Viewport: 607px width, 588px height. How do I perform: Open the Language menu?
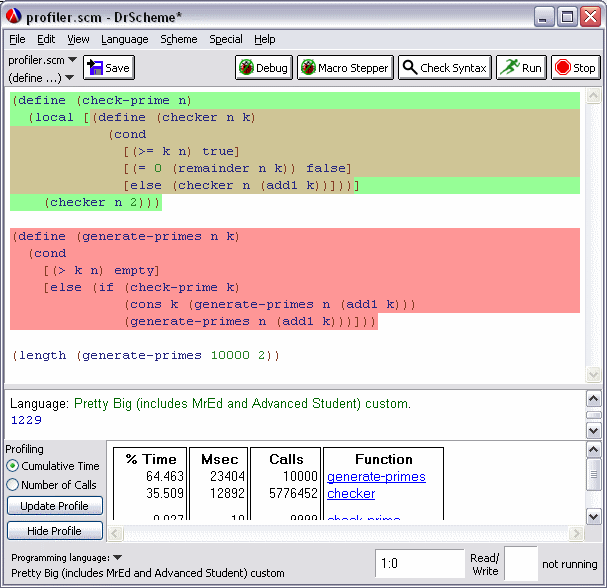coord(125,39)
